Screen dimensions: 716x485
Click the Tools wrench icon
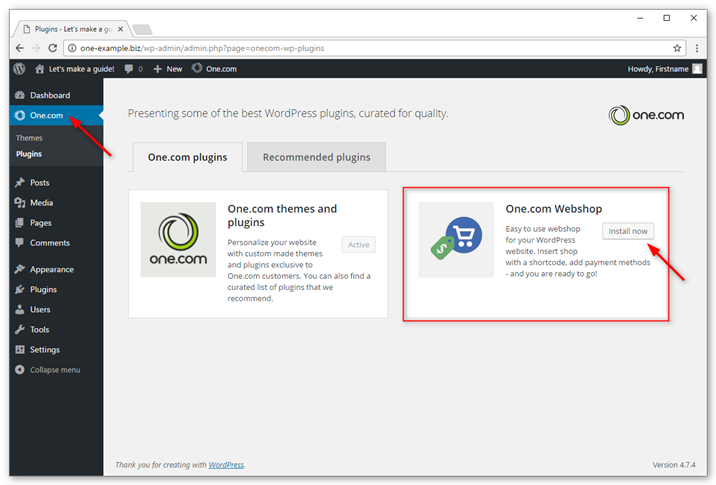(20, 329)
